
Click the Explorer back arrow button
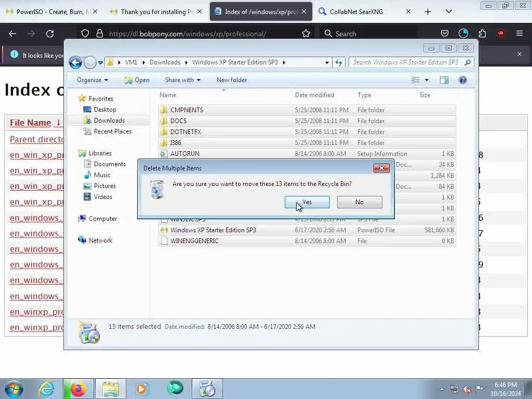(x=75, y=62)
